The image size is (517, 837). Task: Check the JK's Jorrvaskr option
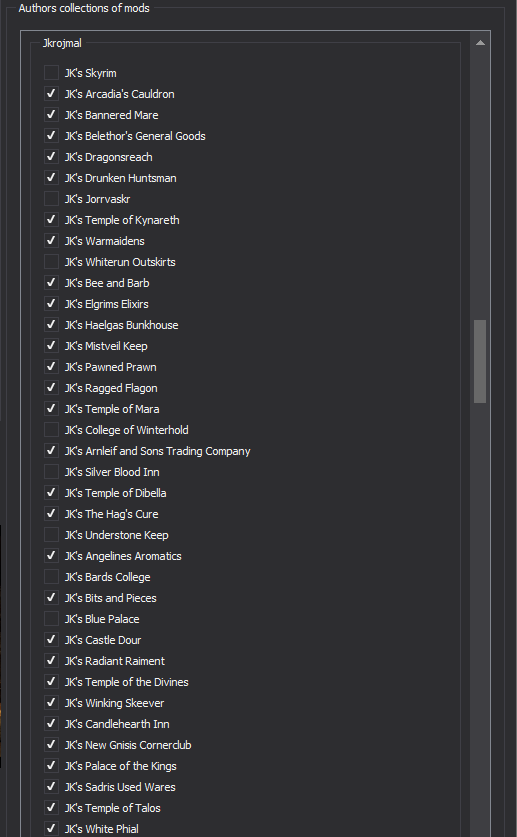(51, 199)
